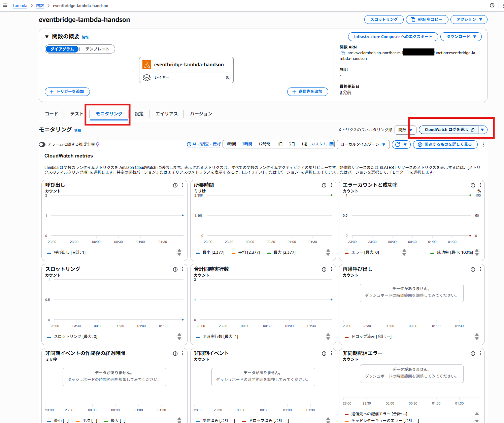Click Infrastructure Composer へのエクスポート

click(x=393, y=37)
